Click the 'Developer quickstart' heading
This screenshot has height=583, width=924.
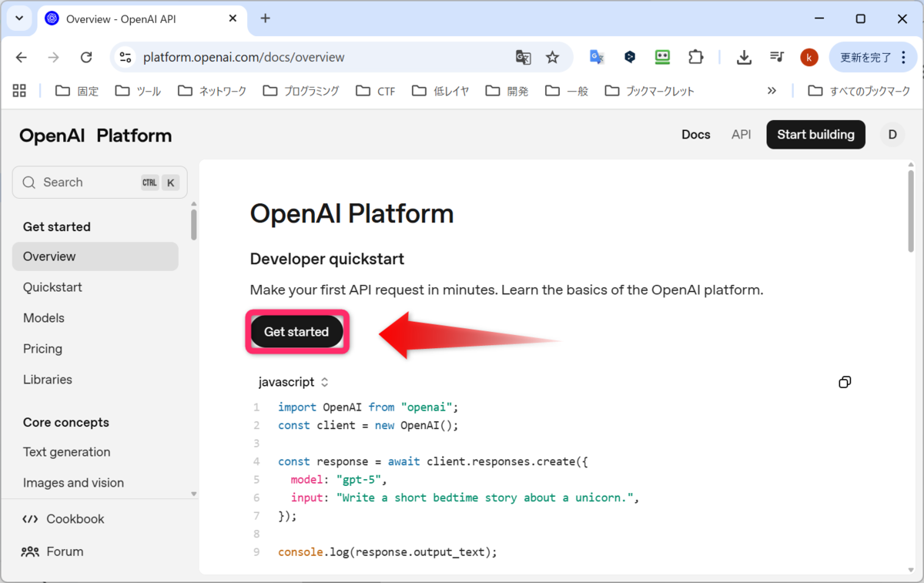(x=327, y=259)
